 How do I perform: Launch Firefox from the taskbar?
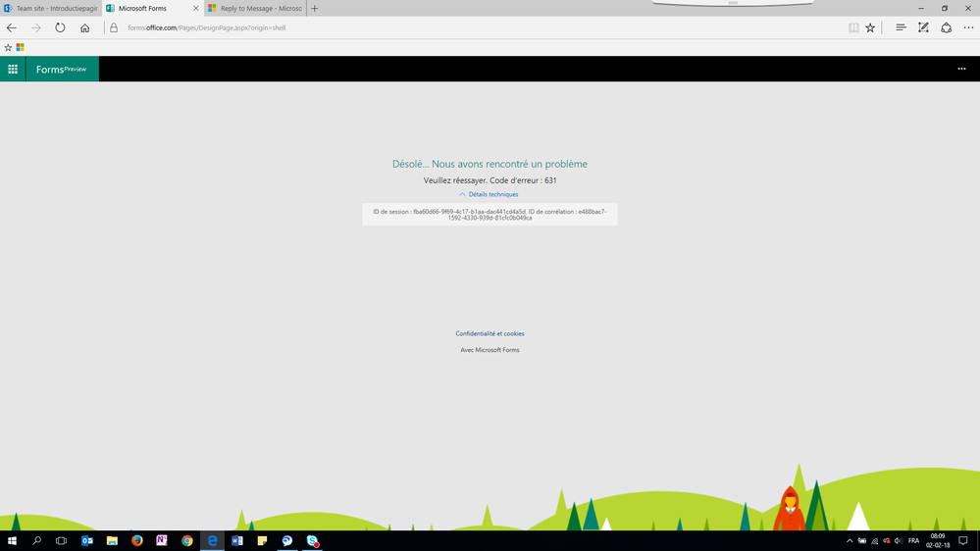[x=137, y=540]
